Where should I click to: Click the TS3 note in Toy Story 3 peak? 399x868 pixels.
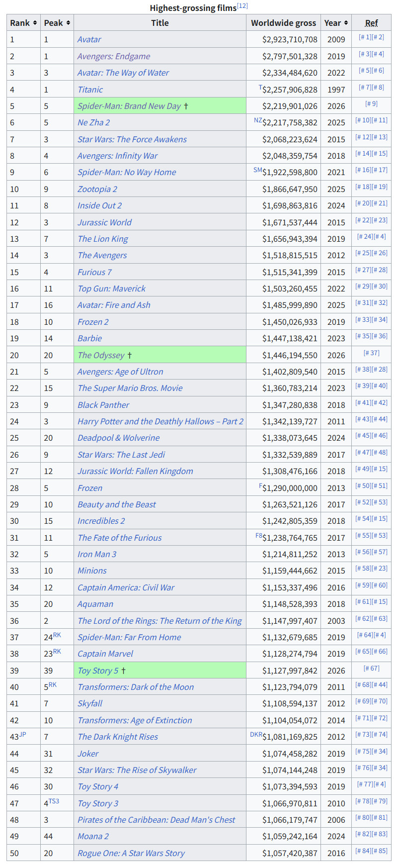click(54, 801)
